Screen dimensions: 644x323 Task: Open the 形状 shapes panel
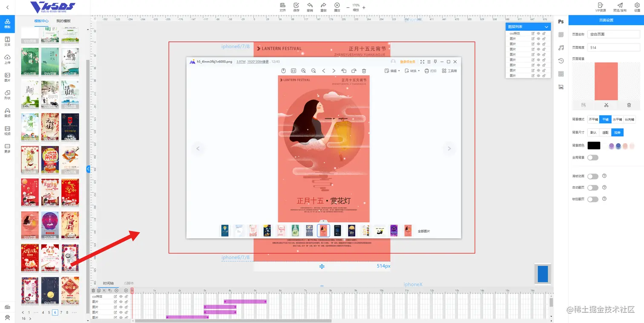click(x=7, y=95)
